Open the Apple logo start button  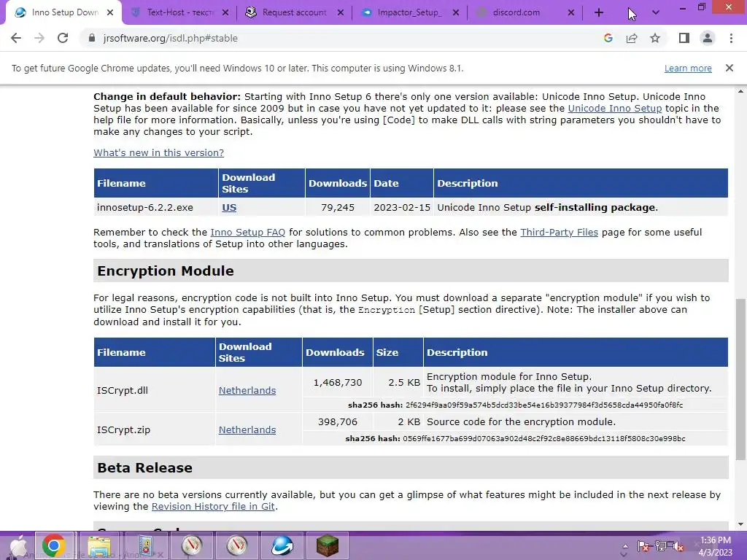(x=18, y=545)
